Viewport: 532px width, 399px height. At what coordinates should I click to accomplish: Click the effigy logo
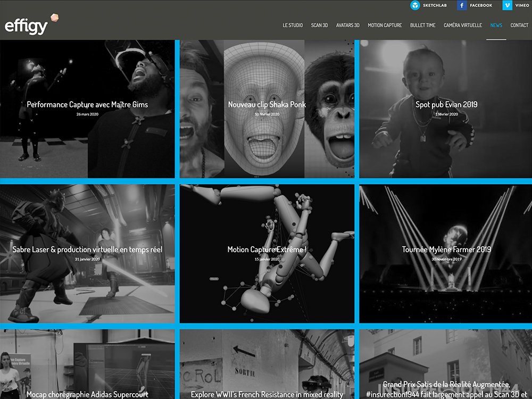pyautogui.click(x=28, y=26)
